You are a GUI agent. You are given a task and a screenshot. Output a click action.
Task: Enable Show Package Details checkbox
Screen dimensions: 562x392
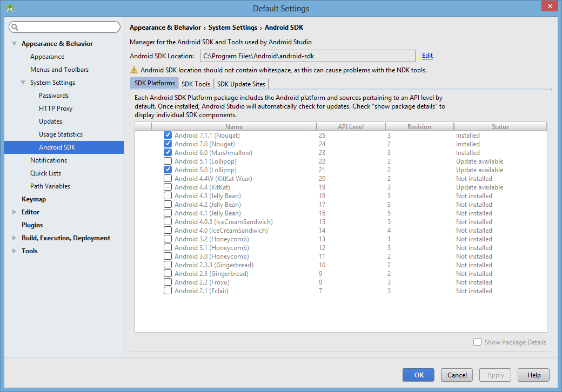pos(477,342)
